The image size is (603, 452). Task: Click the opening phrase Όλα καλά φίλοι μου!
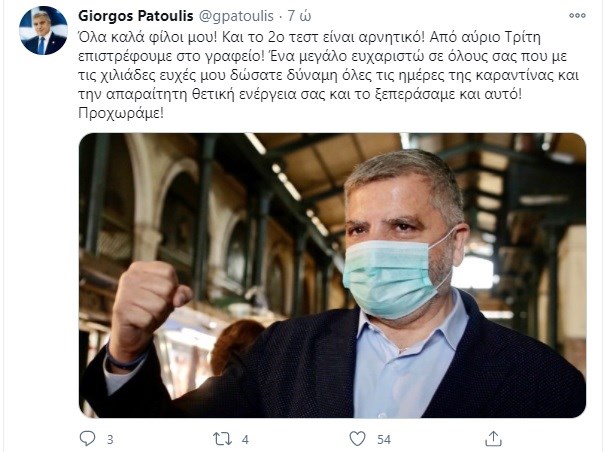coord(148,37)
